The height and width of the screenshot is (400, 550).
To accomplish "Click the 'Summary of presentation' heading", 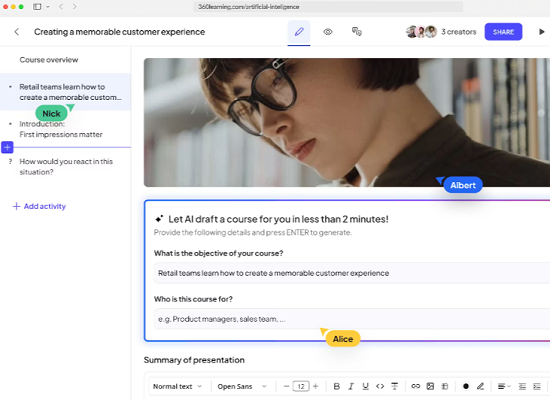I will click(194, 360).
